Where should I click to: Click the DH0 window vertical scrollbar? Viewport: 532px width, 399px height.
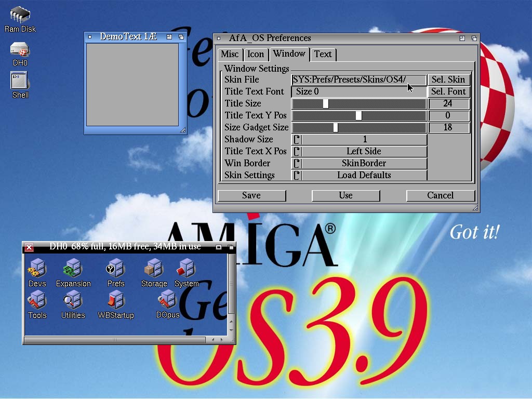[x=231, y=284]
